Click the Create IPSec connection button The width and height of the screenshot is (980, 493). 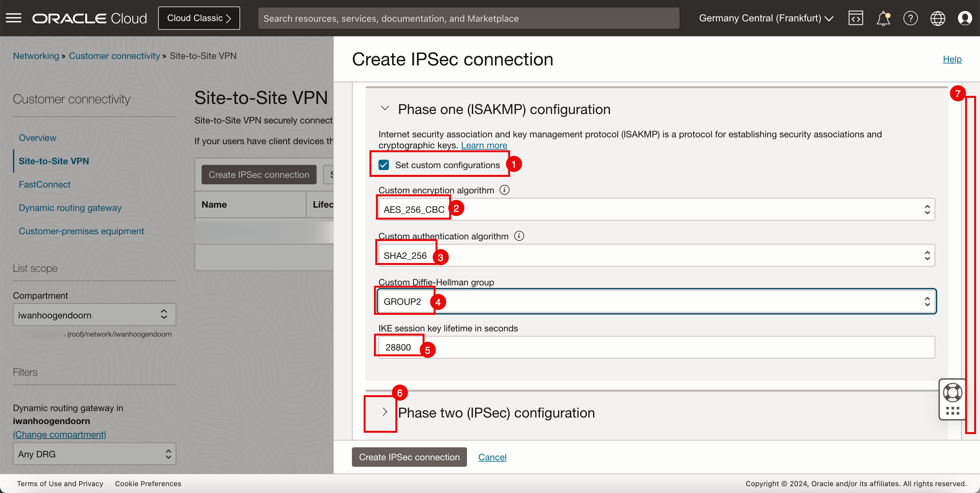[410, 457]
